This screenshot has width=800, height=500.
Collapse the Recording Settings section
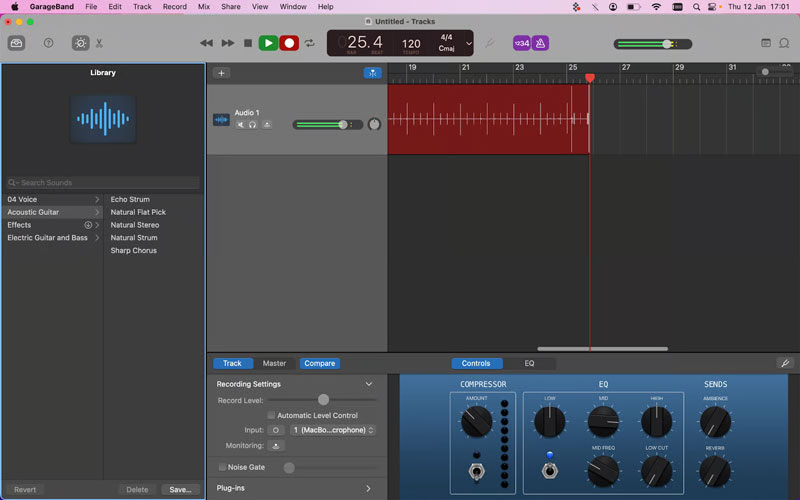pyautogui.click(x=369, y=384)
